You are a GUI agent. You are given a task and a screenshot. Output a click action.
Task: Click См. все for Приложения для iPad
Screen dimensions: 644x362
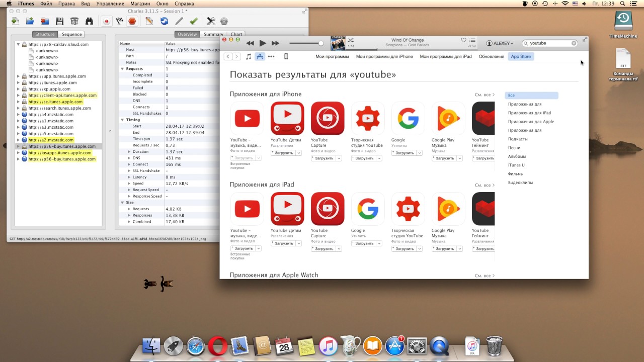[x=485, y=185]
